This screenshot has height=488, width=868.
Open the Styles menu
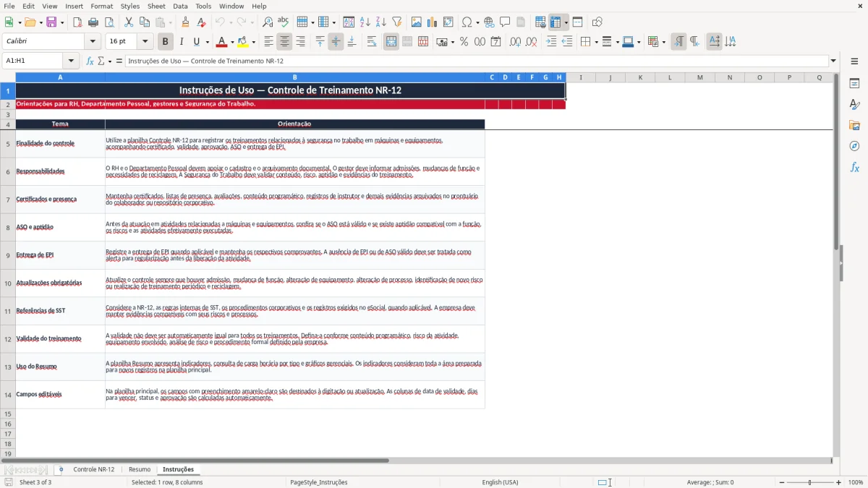point(130,6)
